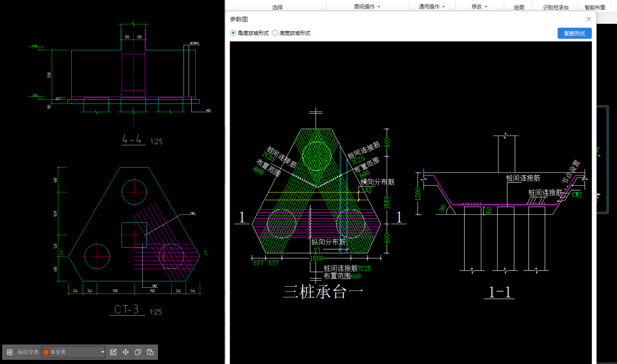Click the 50 value in section 1-1

489,211
